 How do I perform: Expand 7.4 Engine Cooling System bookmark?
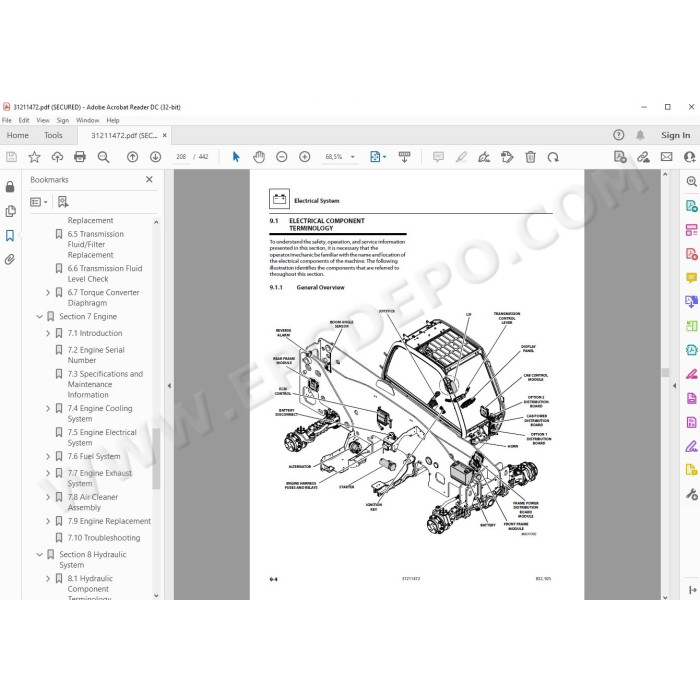(48, 408)
